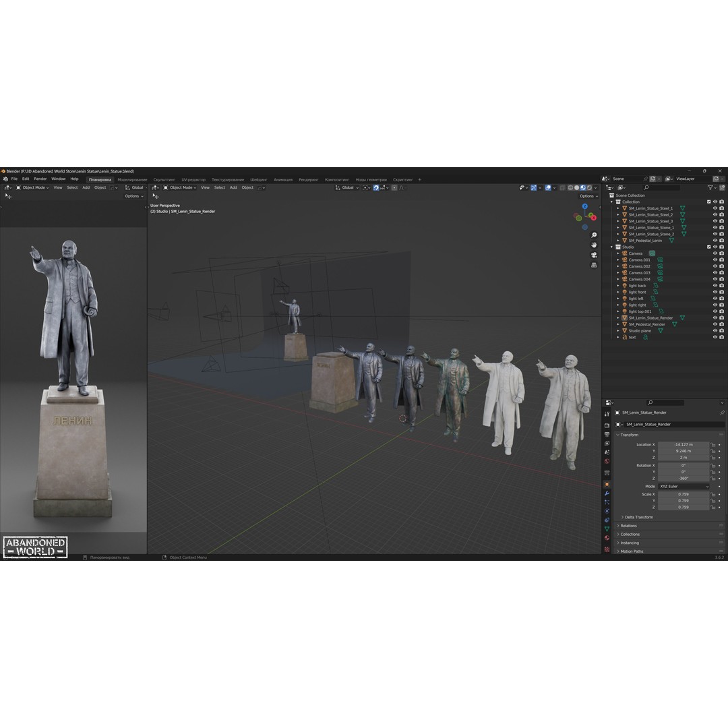Open the Object Data mesh tab

[607, 529]
